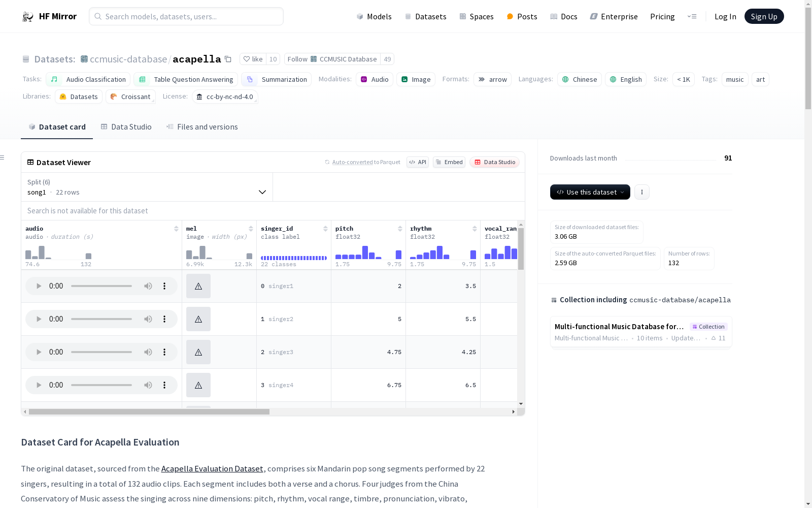Screen dimensions: 812x508
Task: Mute audio in the singer3 row
Action: [148, 352]
